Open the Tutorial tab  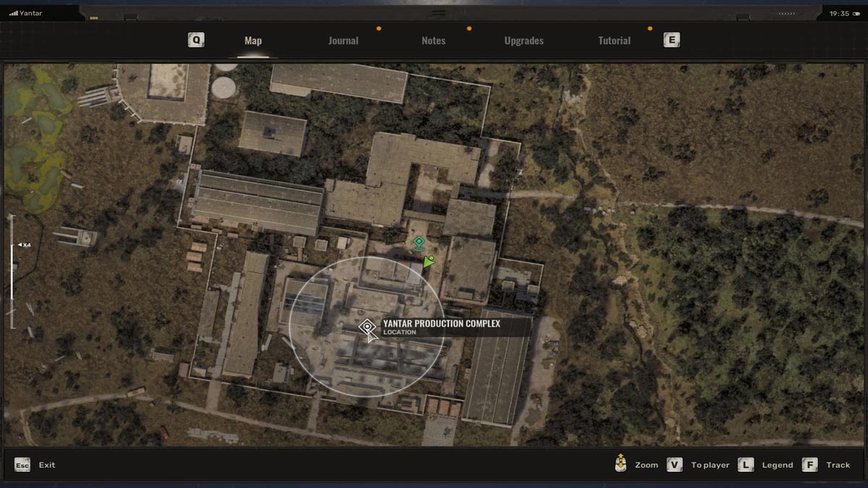tap(613, 40)
